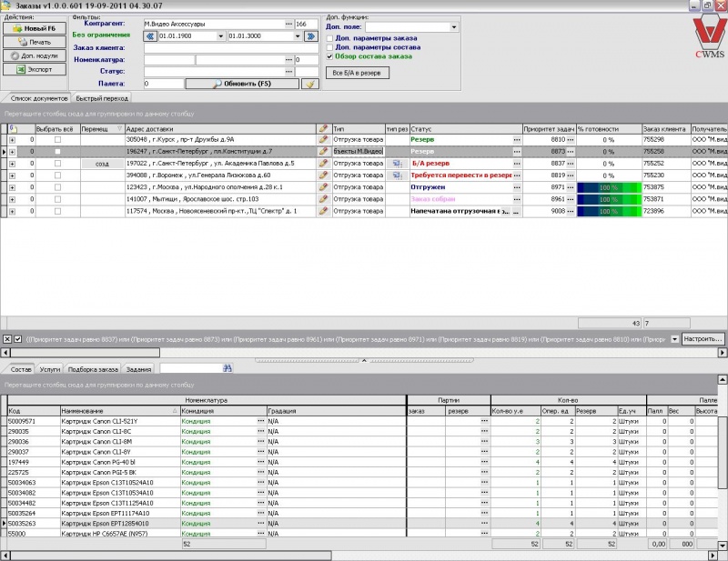The width and height of the screenshot is (728, 561).
Task: Tick selection checkbox for Мытищи order row
Action: (x=57, y=199)
